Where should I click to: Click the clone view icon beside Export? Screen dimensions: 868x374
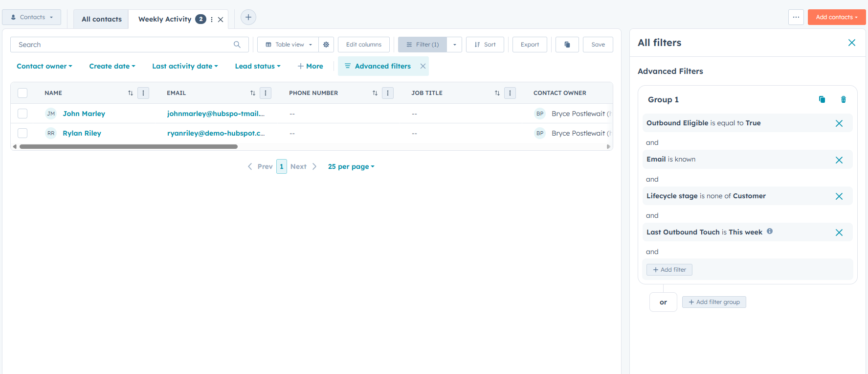pyautogui.click(x=567, y=45)
